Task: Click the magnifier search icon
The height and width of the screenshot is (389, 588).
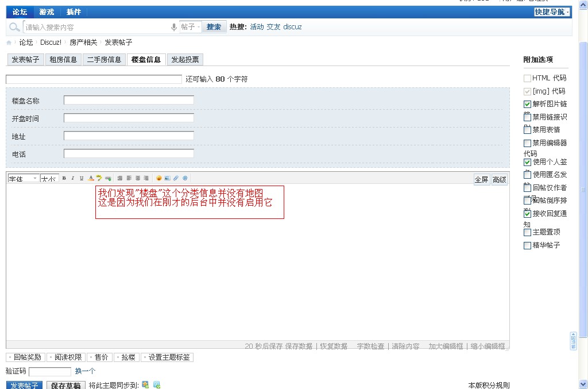Action: pos(14,27)
